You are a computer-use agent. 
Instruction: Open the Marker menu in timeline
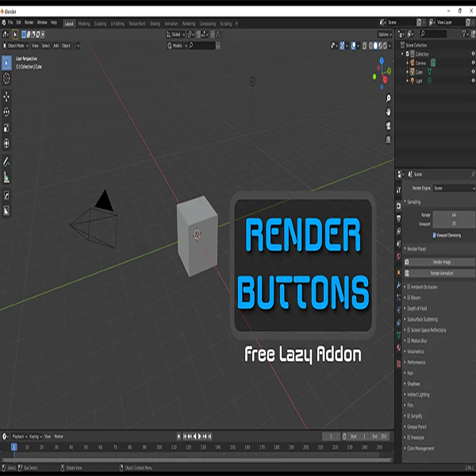coord(59,436)
